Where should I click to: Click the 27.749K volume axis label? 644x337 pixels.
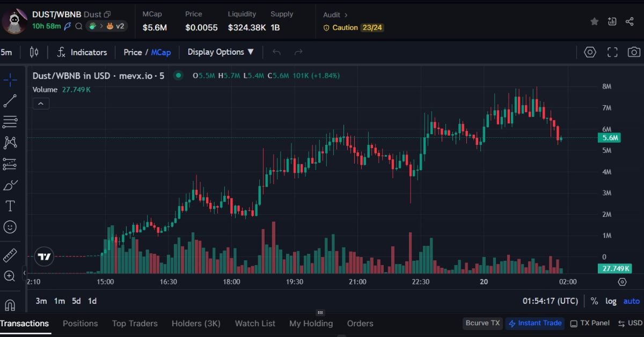click(x=614, y=268)
